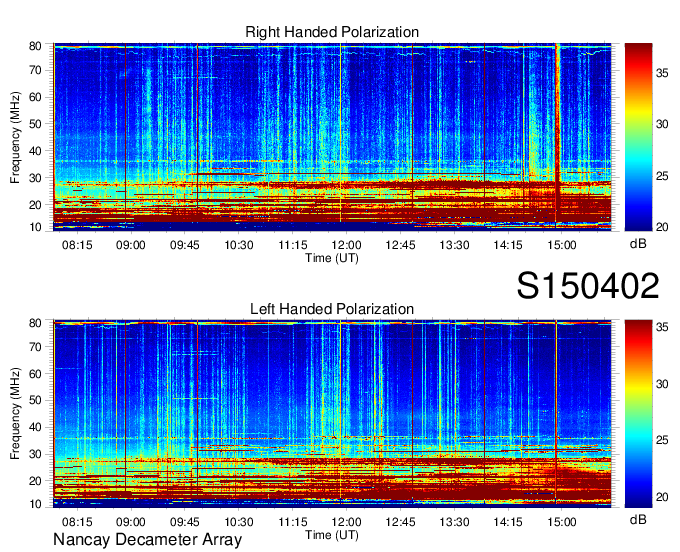The height and width of the screenshot is (552, 680).
Task: Click the 25 dB tick on the upper colorbar
Action: coord(662,176)
